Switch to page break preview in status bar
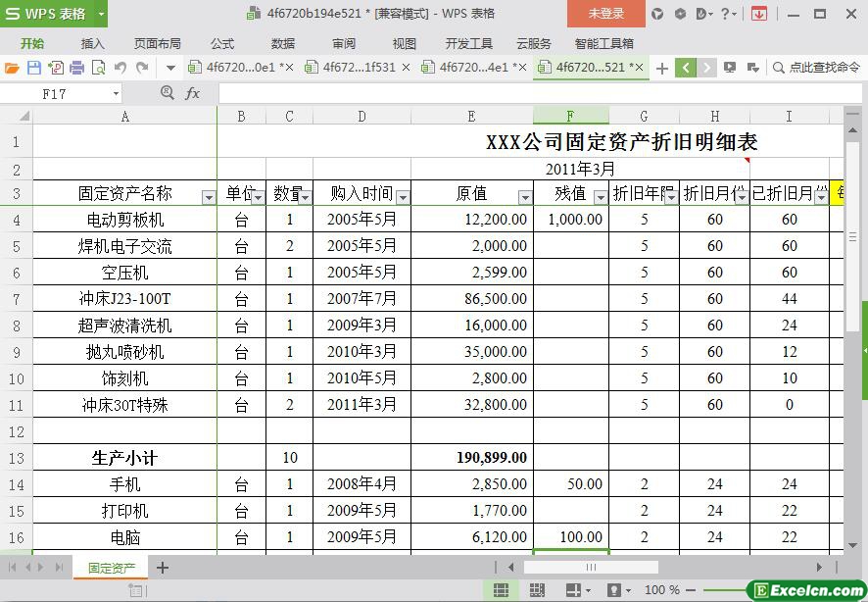The height and width of the screenshot is (602, 868). point(537,590)
